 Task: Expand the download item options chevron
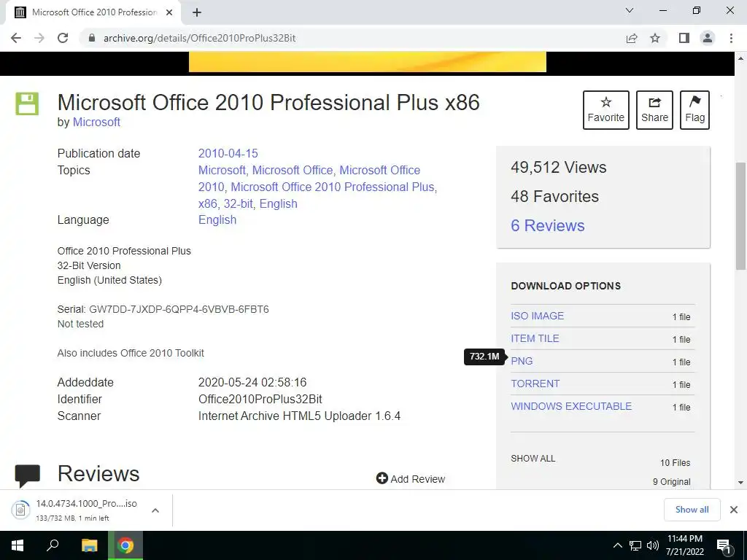pos(155,510)
